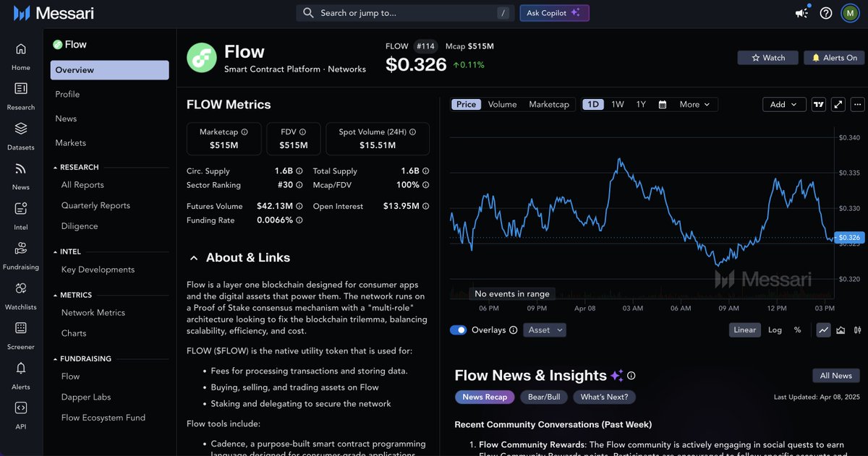Open Key Developments link

(98, 270)
